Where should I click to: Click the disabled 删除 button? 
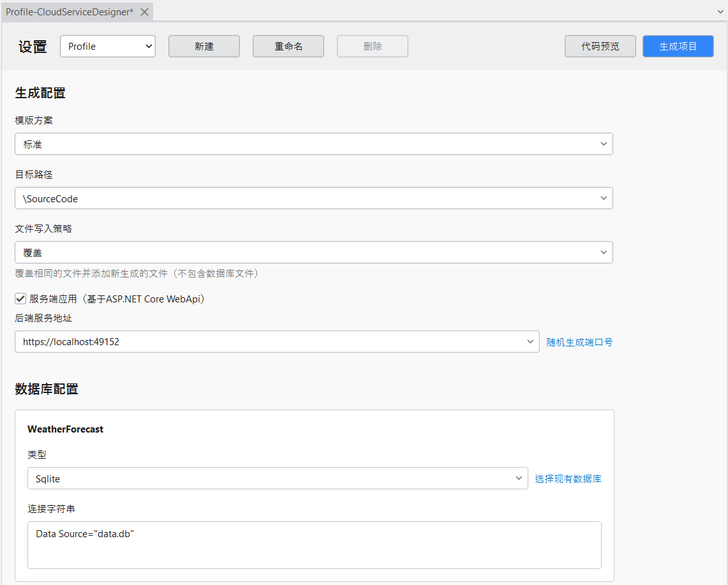point(373,47)
